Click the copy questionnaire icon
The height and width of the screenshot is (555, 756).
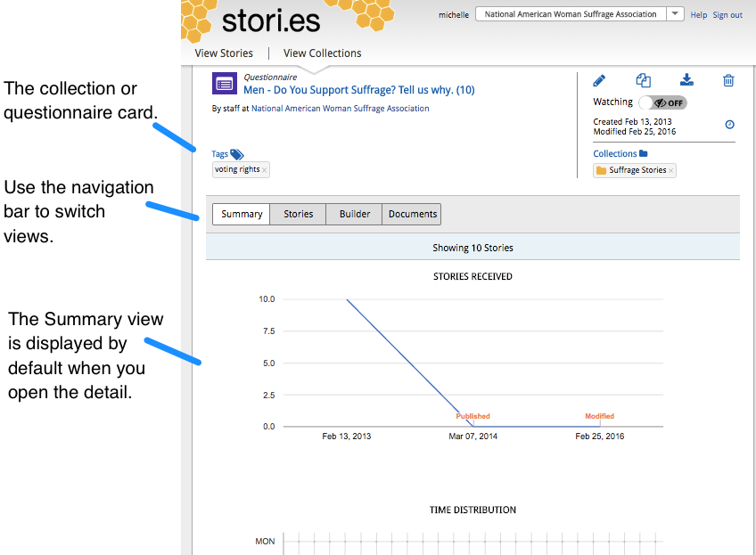[643, 80]
